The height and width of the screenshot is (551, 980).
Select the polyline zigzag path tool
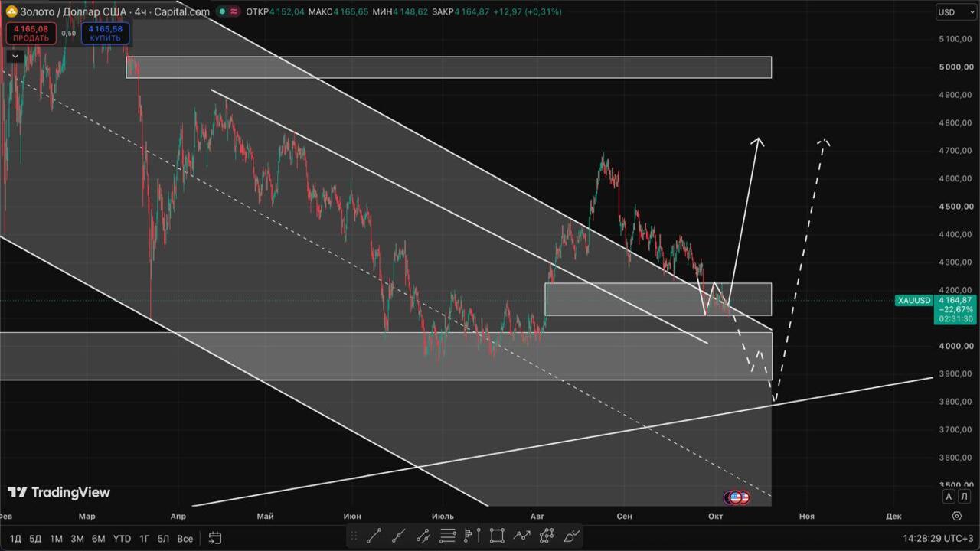coord(521,536)
